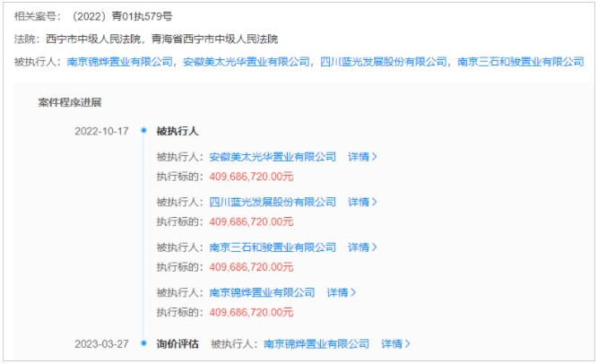Select 南京三石和骏置业有限公司 in the top 被执行人 row

pyautogui.click(x=520, y=62)
